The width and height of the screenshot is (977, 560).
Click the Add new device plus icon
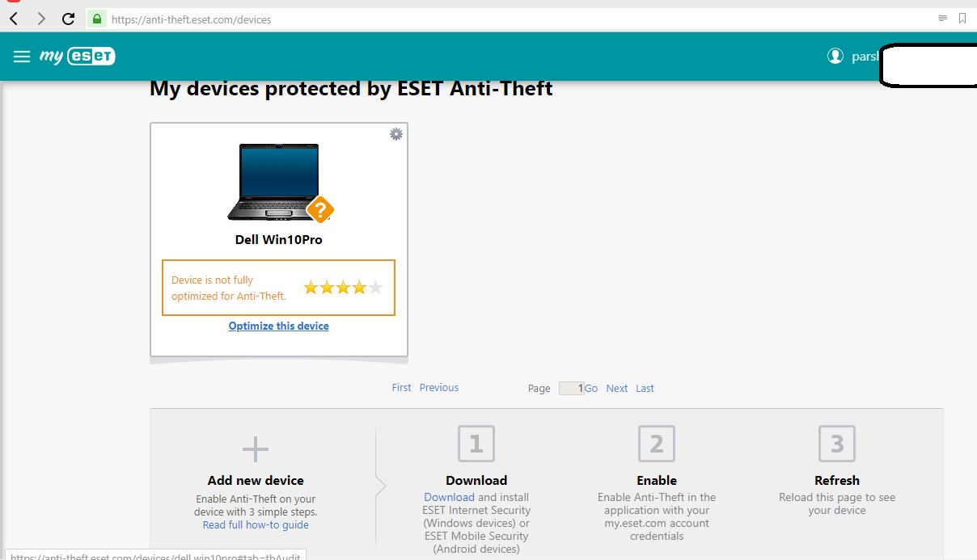click(x=256, y=449)
